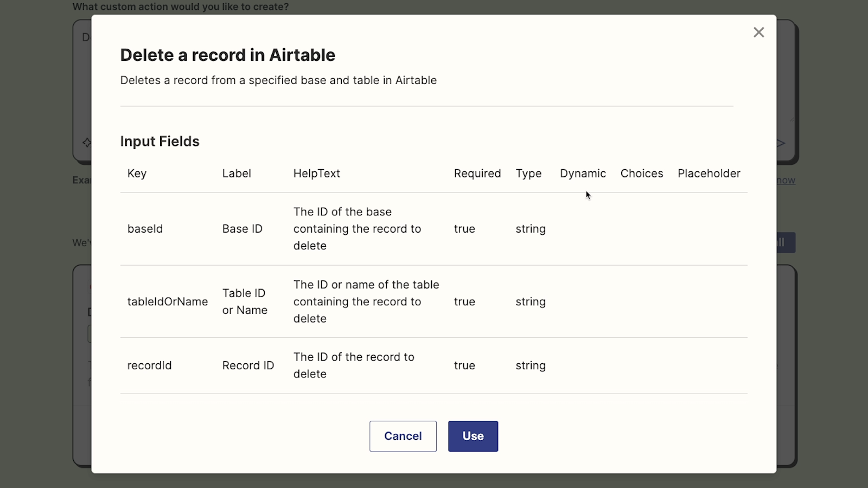Click help text 'The ID of the record to delete'
The width and height of the screenshot is (868, 488).
coord(354,365)
